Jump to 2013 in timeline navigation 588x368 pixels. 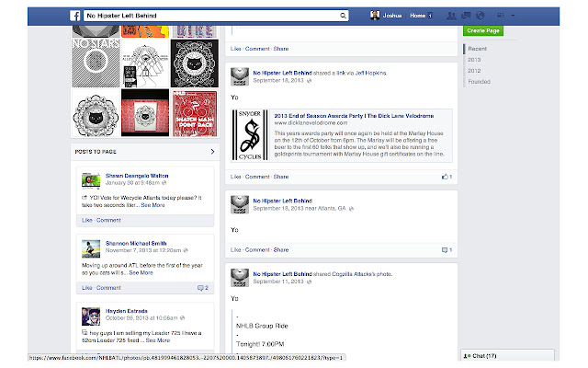click(x=474, y=60)
